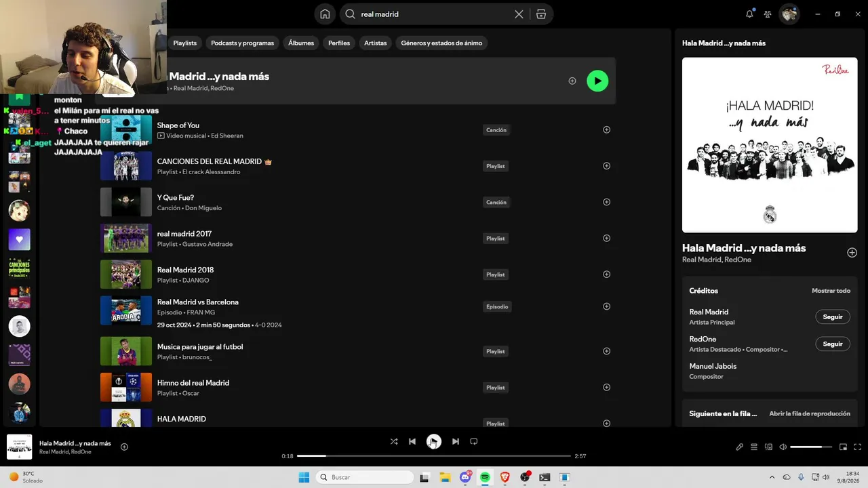868x488 pixels.
Task: Follow Real Madrid artist
Action: coord(833,317)
